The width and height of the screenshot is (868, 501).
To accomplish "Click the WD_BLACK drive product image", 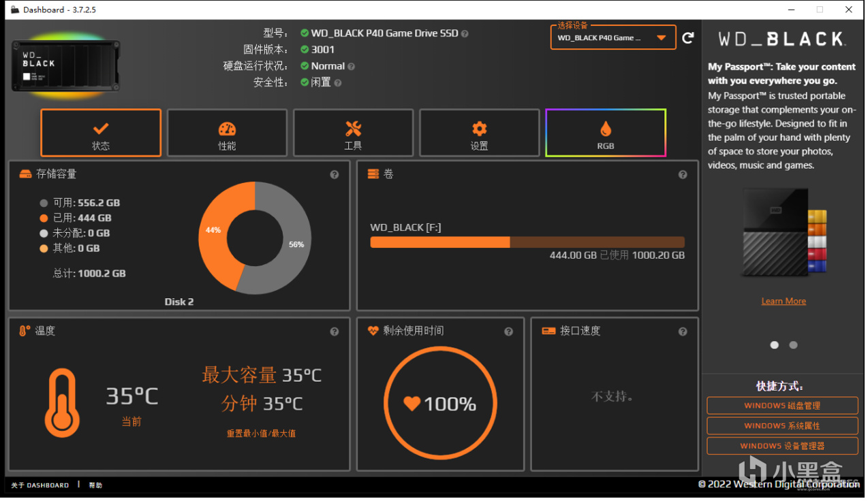I will [x=65, y=66].
